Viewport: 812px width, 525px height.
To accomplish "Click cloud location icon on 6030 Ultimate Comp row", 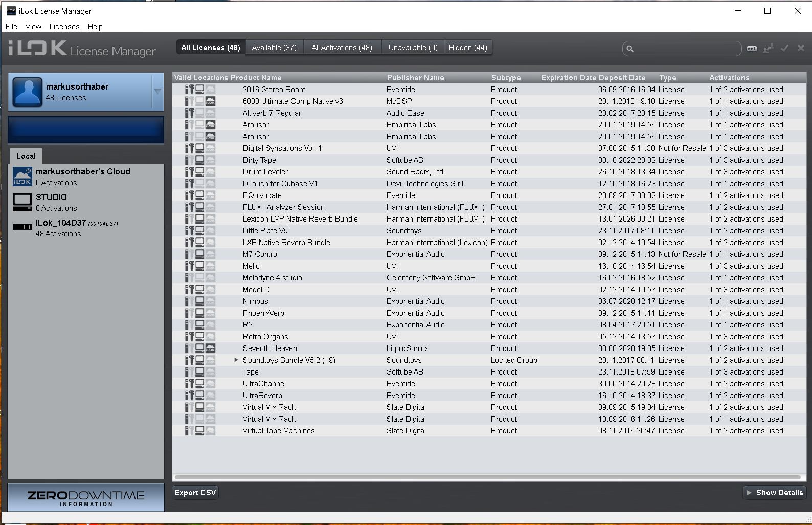I will tap(210, 101).
